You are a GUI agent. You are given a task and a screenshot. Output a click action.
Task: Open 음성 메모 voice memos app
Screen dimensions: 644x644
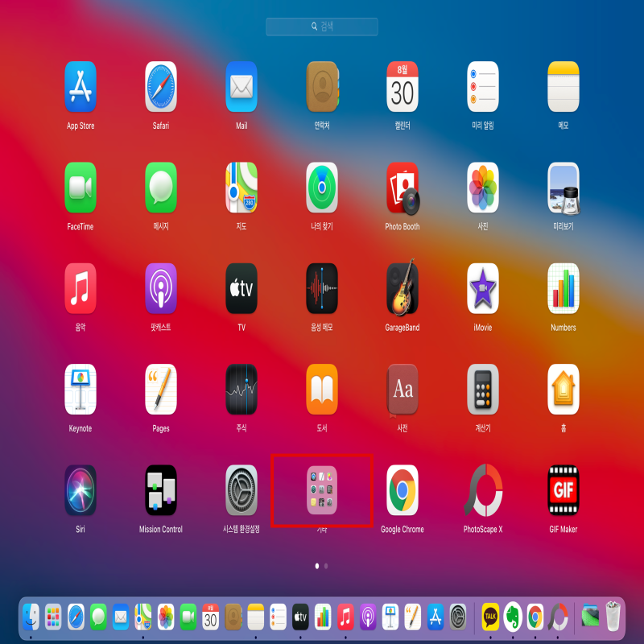pos(322,288)
